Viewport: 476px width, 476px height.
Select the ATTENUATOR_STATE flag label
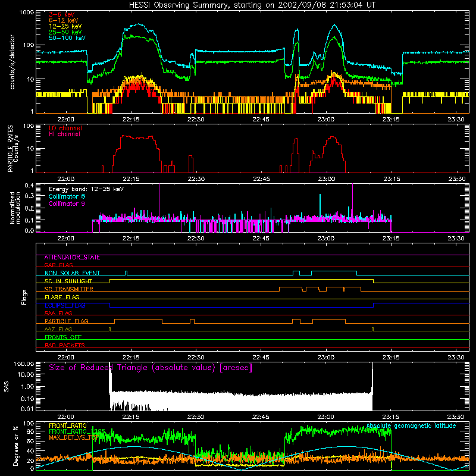pos(72,258)
